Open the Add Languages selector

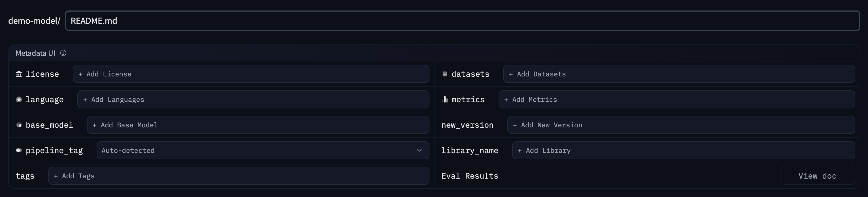coord(253,100)
